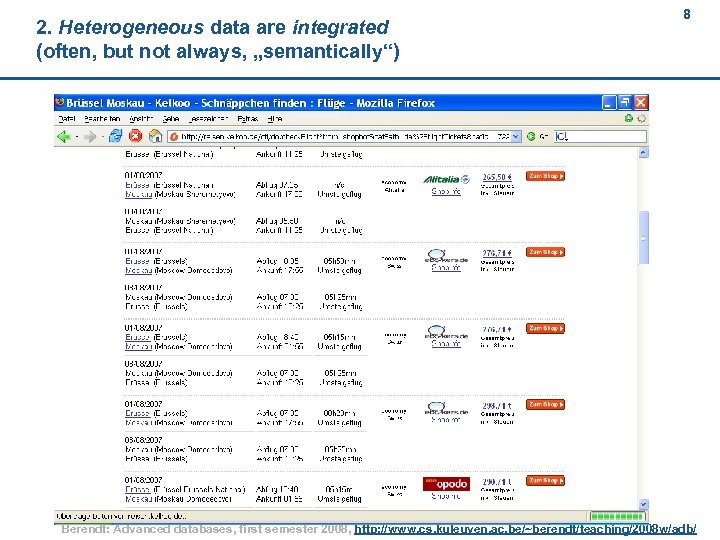Reload the page with the Refresh icon
The width and height of the screenshot is (720, 540).
[x=115, y=136]
